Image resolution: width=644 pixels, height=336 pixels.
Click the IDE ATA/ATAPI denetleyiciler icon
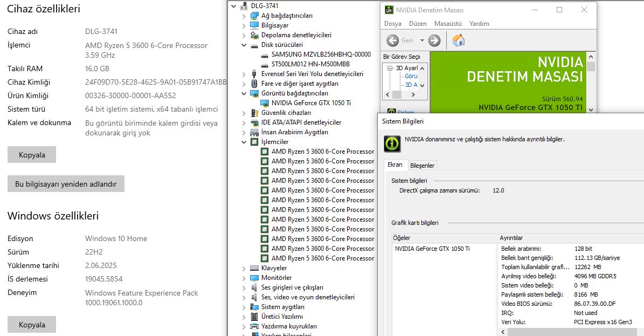[x=255, y=122]
